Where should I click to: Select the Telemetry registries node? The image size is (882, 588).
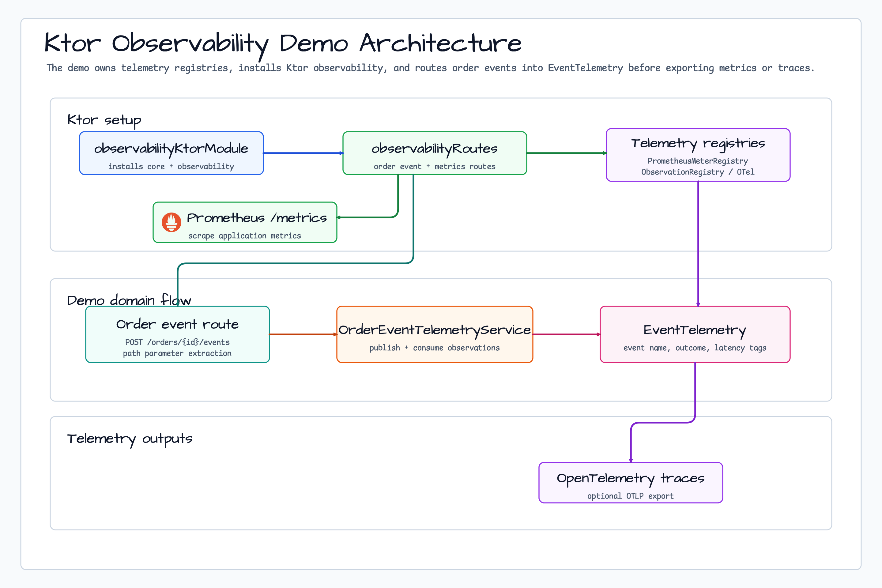(x=698, y=155)
